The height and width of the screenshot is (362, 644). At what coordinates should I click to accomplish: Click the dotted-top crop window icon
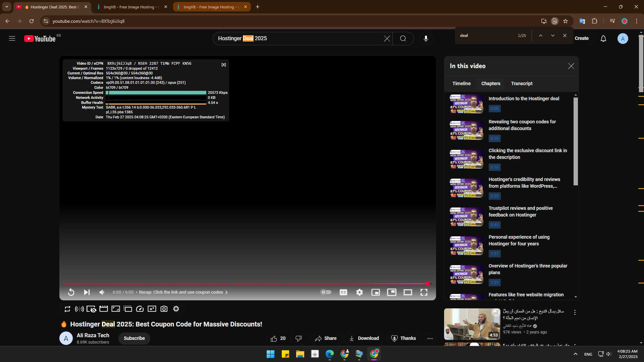[128, 309]
